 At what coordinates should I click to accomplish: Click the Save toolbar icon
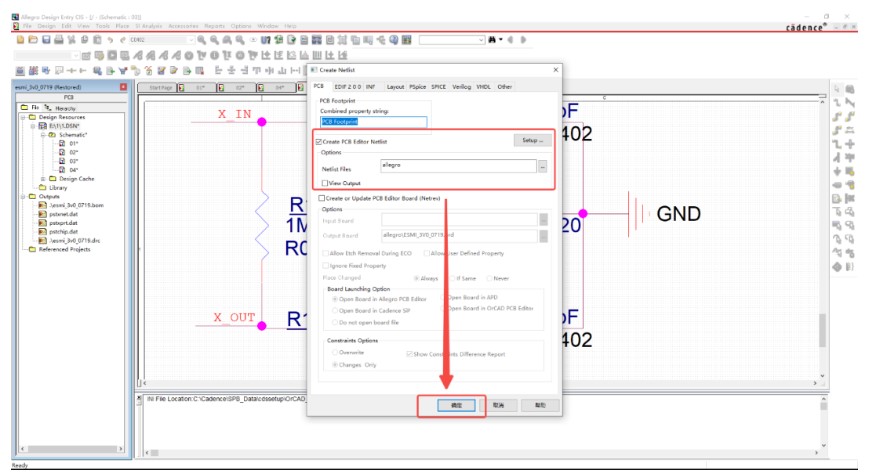(x=46, y=39)
